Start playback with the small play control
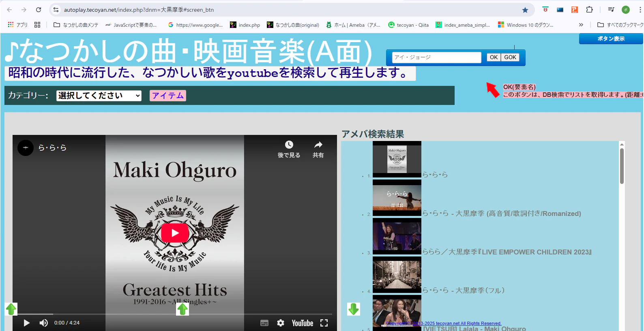Viewport: 644px width, 331px height. pyautogui.click(x=27, y=323)
